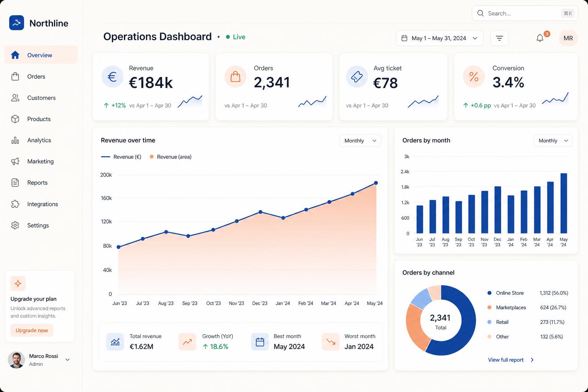Open the filter settings icon button
The image size is (588, 392).
[x=499, y=38]
